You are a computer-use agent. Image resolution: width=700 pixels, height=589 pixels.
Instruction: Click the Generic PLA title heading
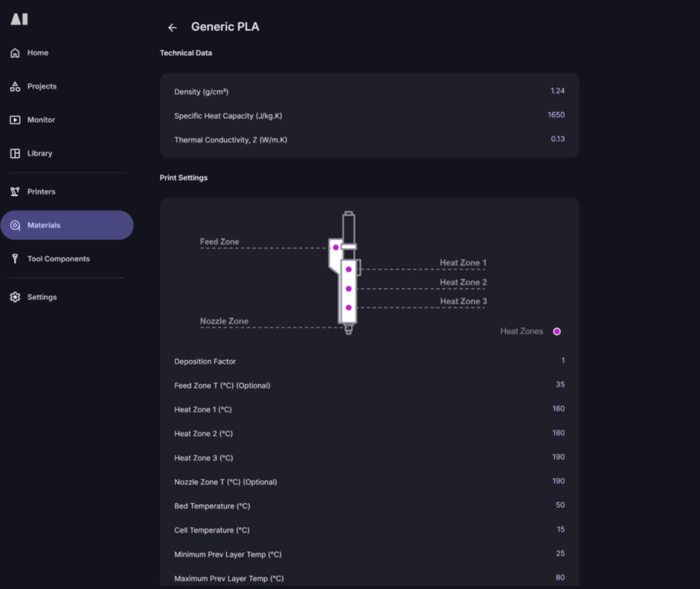tap(225, 26)
